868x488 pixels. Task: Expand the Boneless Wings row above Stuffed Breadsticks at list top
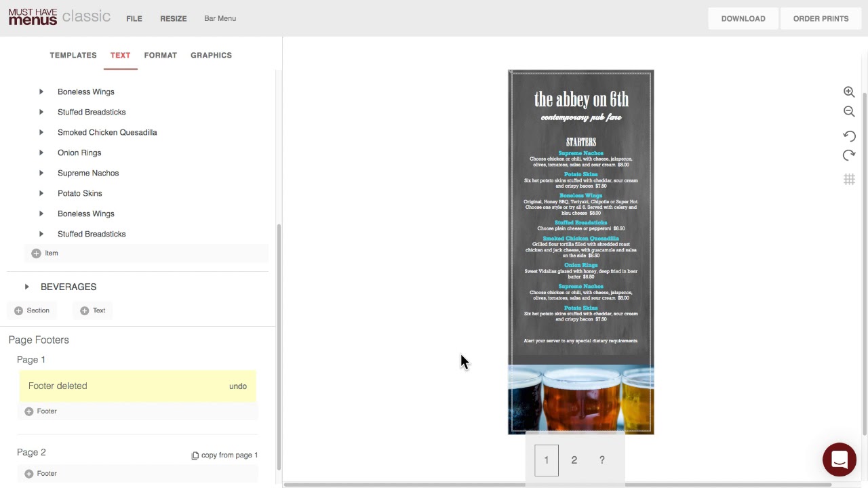[41, 91]
